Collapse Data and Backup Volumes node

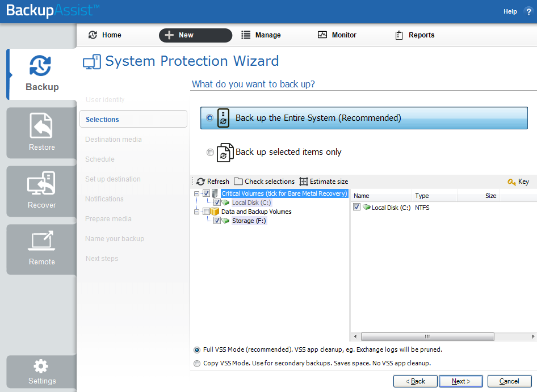tap(196, 212)
